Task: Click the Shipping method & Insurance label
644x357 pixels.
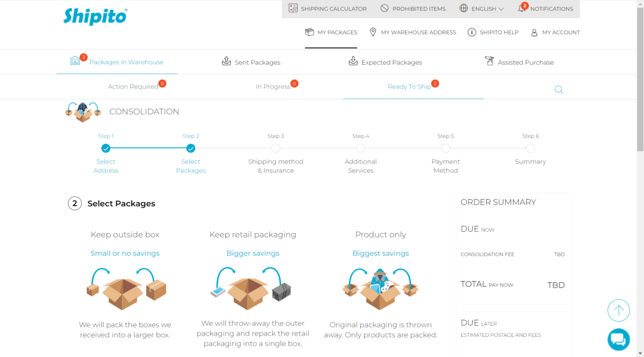Action: [275, 166]
